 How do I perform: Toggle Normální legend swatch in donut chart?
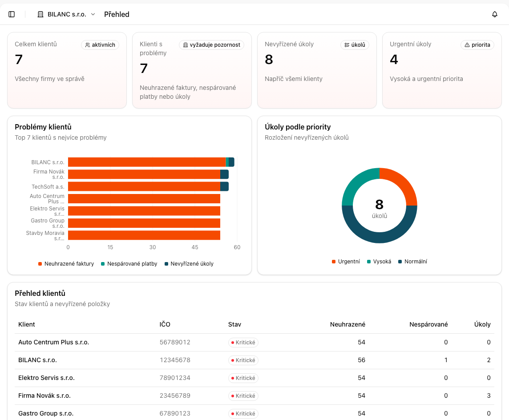pos(400,262)
